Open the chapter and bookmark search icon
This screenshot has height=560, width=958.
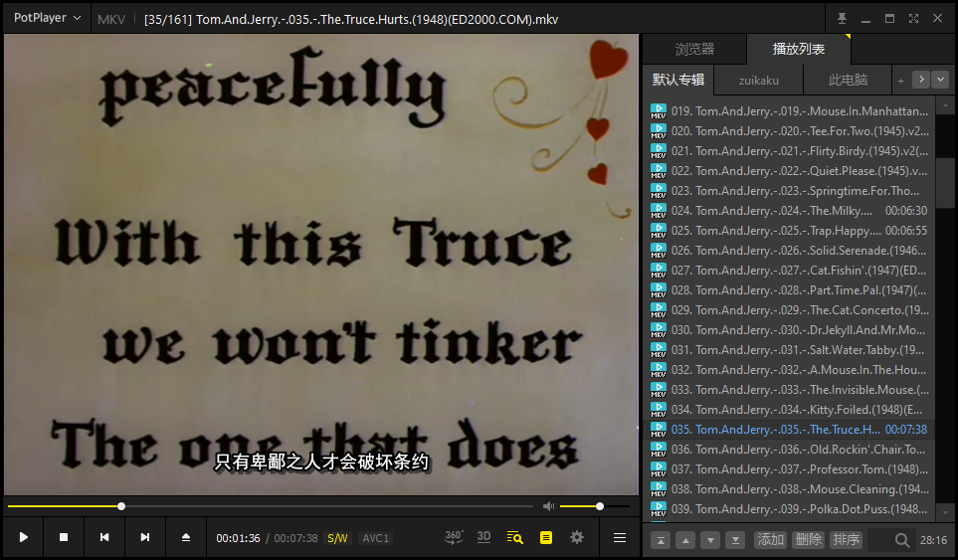[x=515, y=537]
